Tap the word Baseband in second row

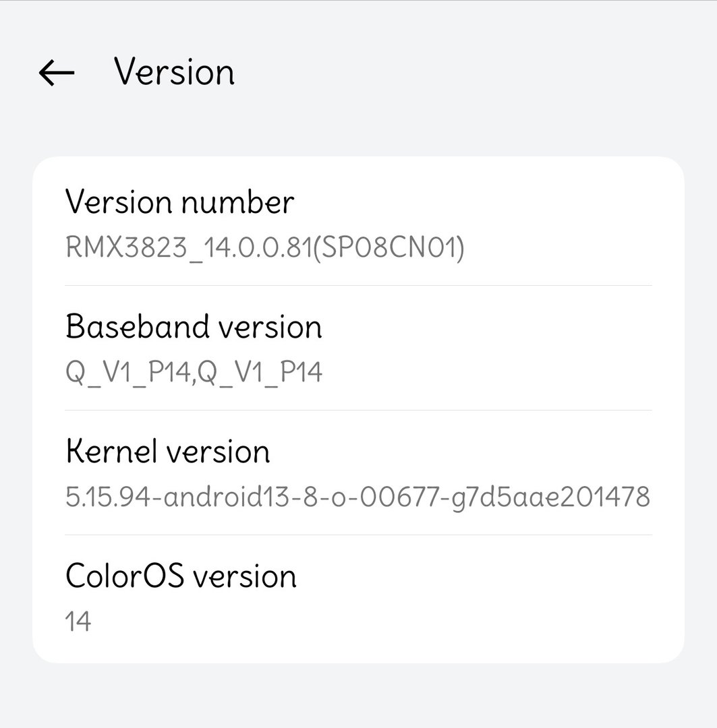click(x=138, y=326)
